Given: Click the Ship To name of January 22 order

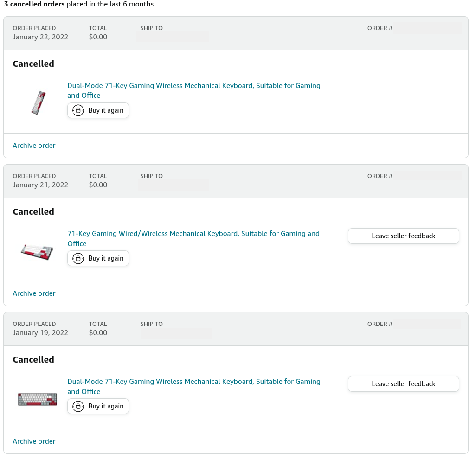Looking at the screenshot, I should coord(173,37).
